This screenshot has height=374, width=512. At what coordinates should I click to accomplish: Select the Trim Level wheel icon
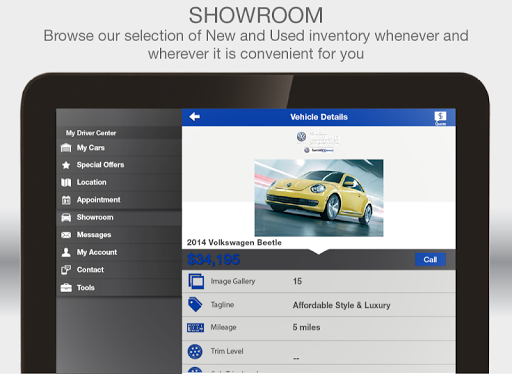pos(195,351)
